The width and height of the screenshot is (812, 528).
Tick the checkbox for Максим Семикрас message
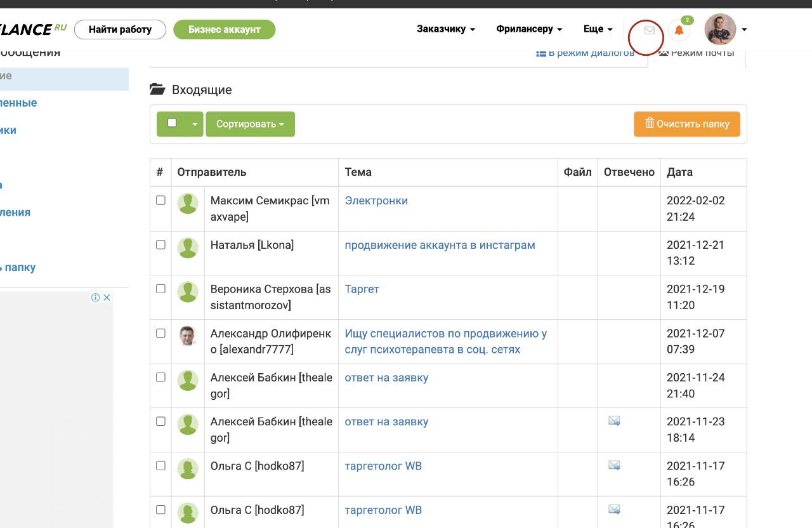[x=160, y=201]
